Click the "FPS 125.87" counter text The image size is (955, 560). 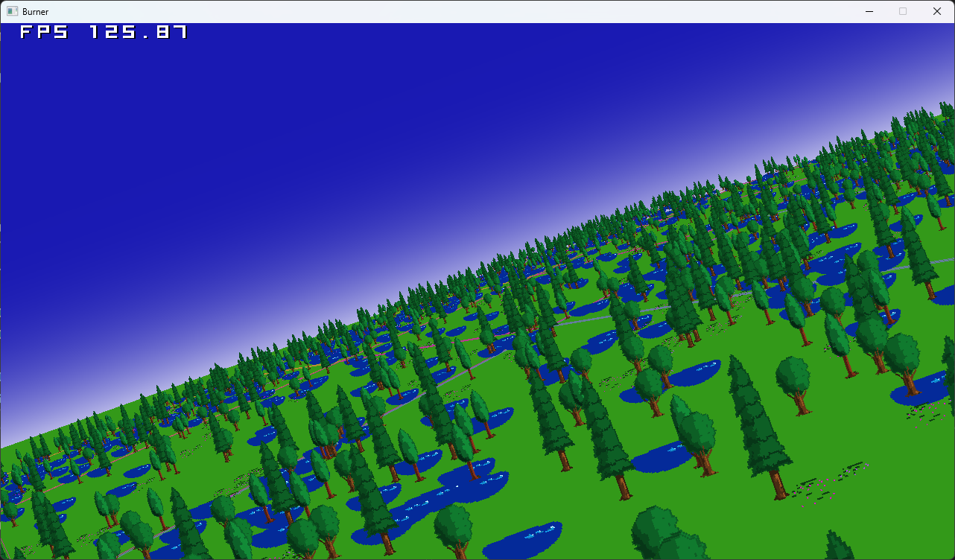[x=104, y=32]
